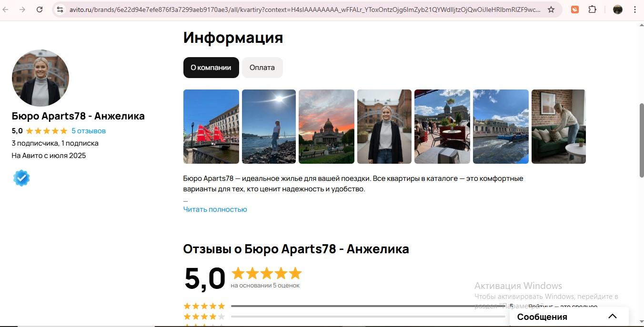Open the red sails ship photo
644x327 pixels.
click(211, 127)
